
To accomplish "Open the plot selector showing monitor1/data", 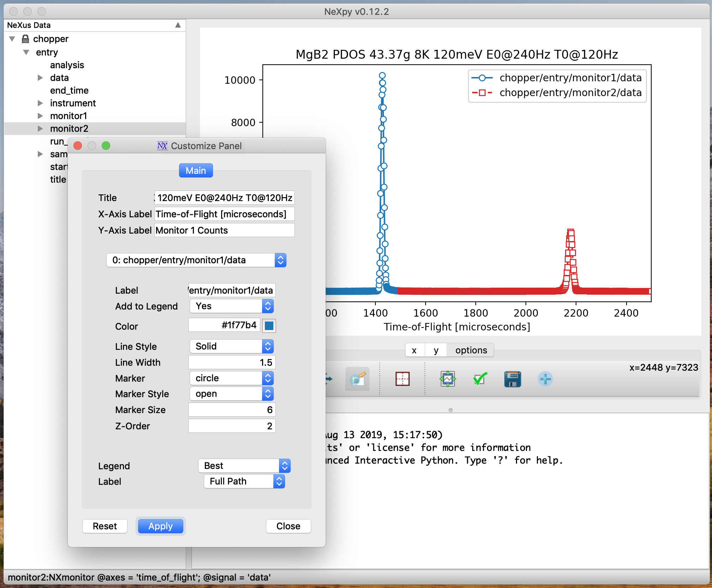I will point(196,260).
